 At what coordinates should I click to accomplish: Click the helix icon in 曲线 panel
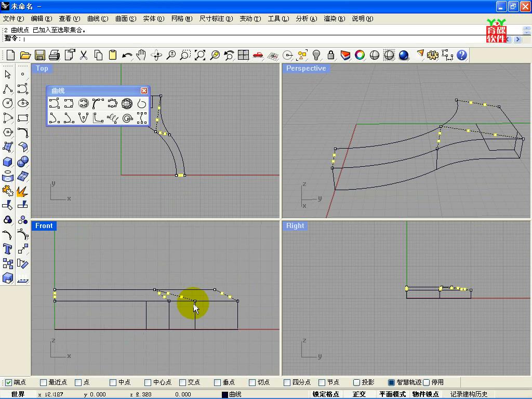tap(113, 118)
